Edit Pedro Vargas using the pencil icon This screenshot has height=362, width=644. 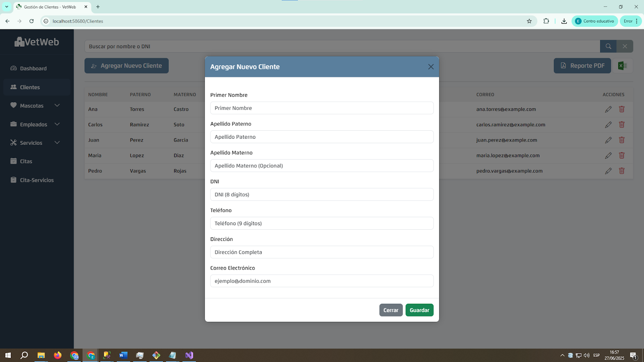608,171
